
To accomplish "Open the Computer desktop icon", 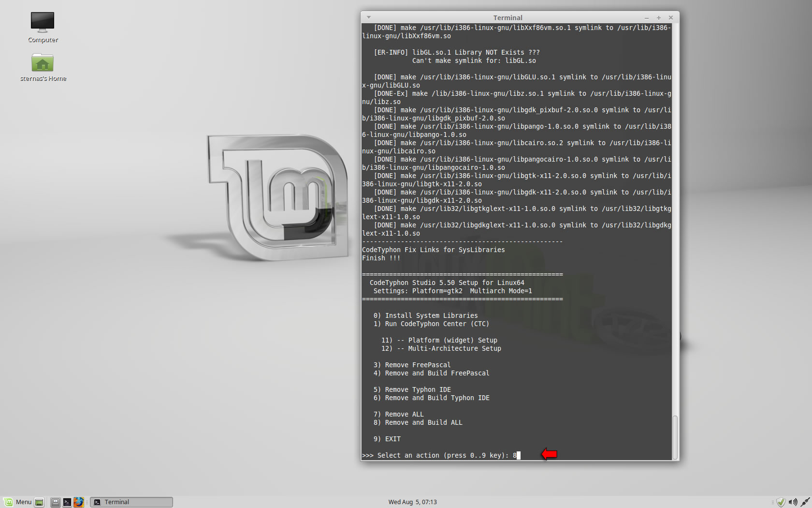I will 43,27.
